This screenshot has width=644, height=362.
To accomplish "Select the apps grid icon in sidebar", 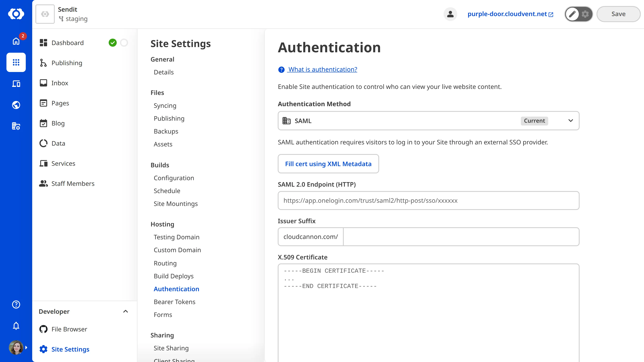I will (x=16, y=62).
